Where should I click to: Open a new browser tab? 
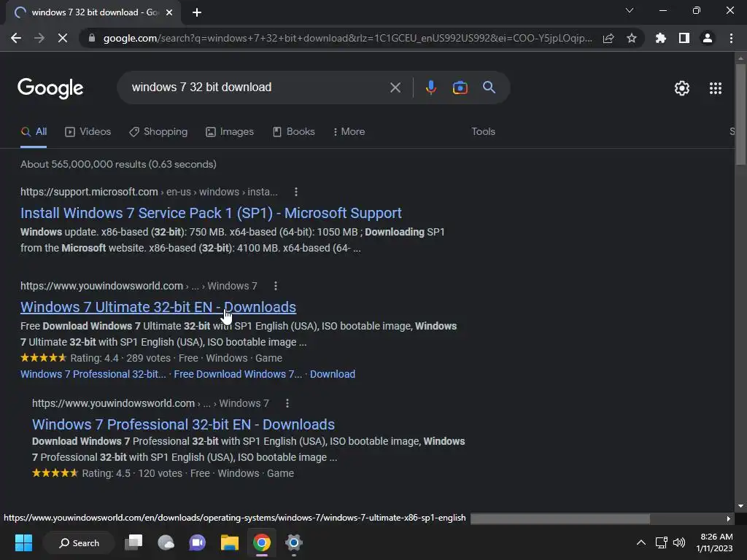click(x=197, y=12)
